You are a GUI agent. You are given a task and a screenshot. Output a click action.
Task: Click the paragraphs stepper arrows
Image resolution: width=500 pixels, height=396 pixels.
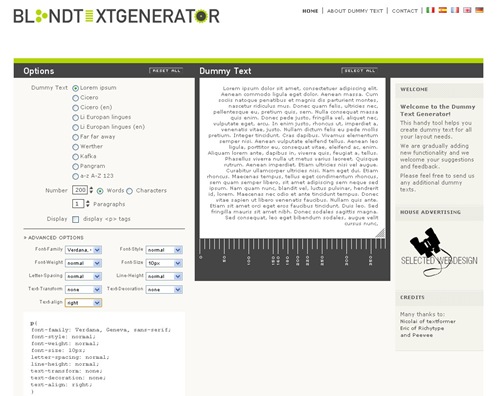[x=88, y=204]
